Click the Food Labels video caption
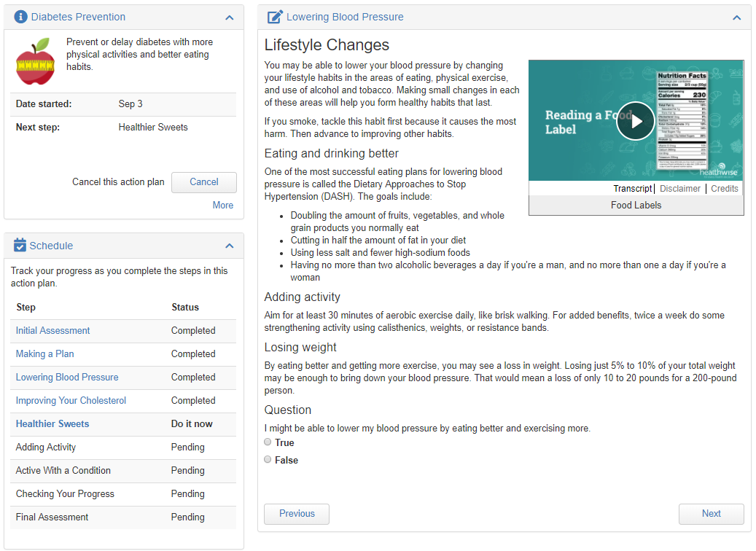Screen dimensions: 756x551 click(636, 206)
